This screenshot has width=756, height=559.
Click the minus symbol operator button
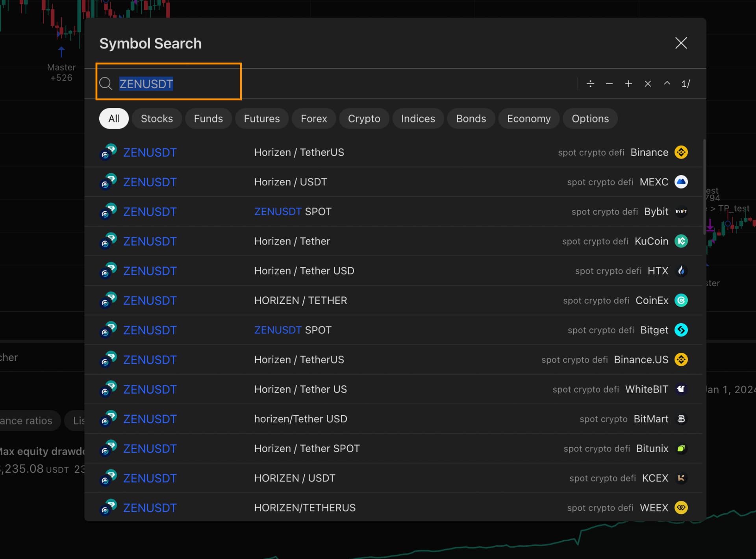click(609, 83)
